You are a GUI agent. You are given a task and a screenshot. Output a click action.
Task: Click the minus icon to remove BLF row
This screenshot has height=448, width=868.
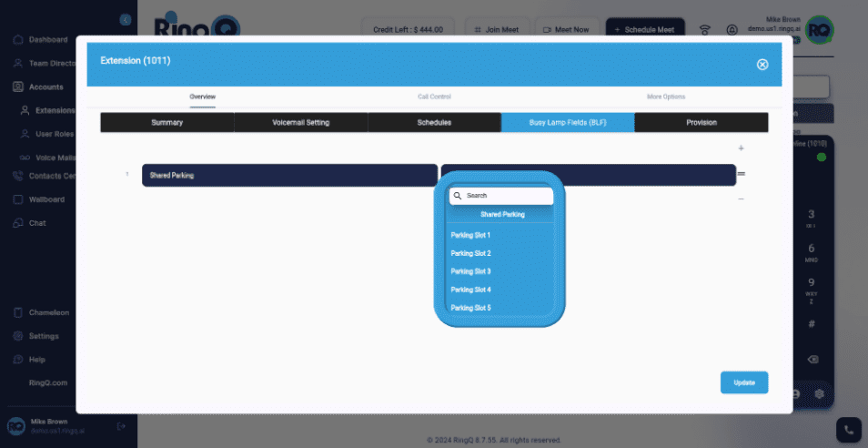(x=741, y=199)
